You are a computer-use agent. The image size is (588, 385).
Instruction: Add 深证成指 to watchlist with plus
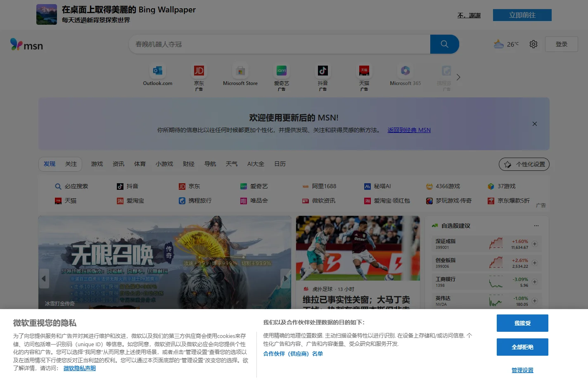(535, 244)
